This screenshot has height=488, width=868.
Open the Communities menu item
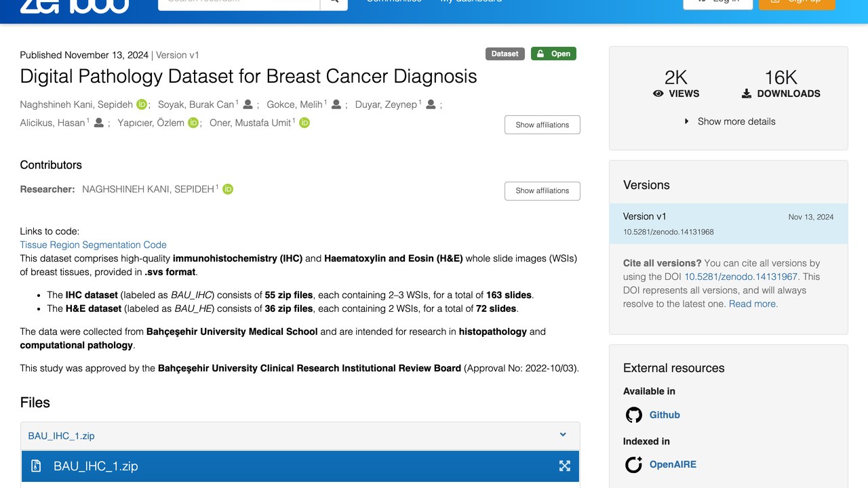pos(394,2)
